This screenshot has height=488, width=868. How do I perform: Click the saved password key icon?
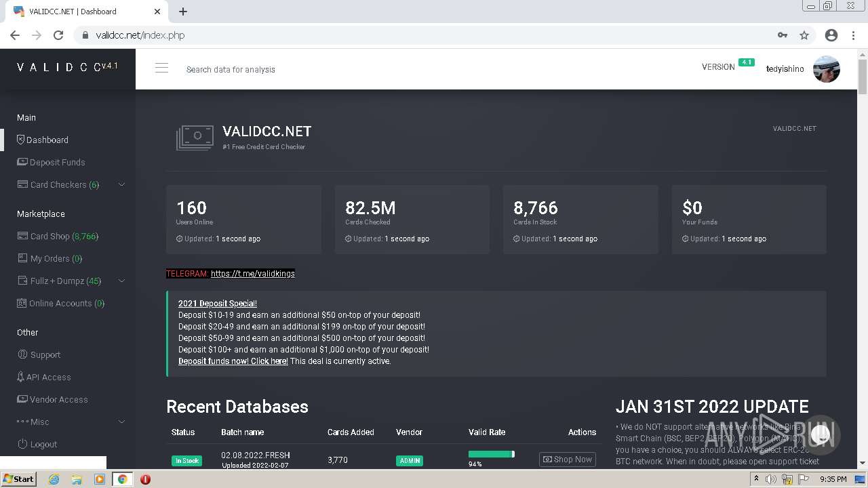pos(783,35)
